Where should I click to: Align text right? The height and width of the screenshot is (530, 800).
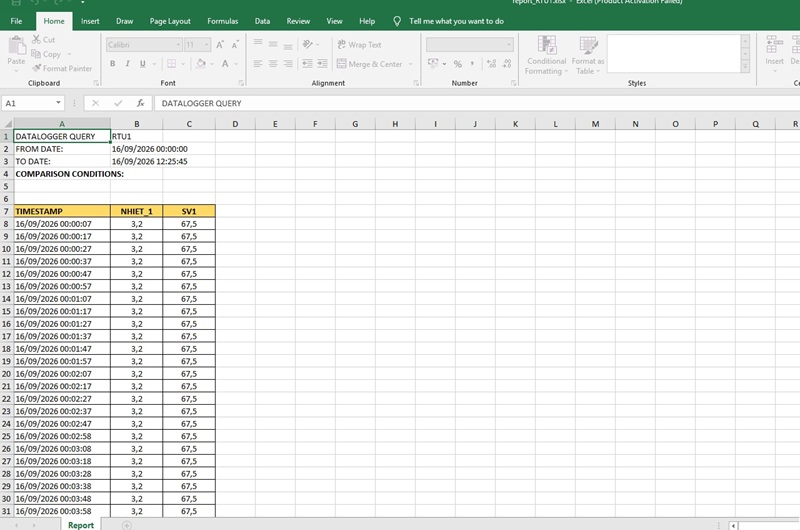pos(288,64)
